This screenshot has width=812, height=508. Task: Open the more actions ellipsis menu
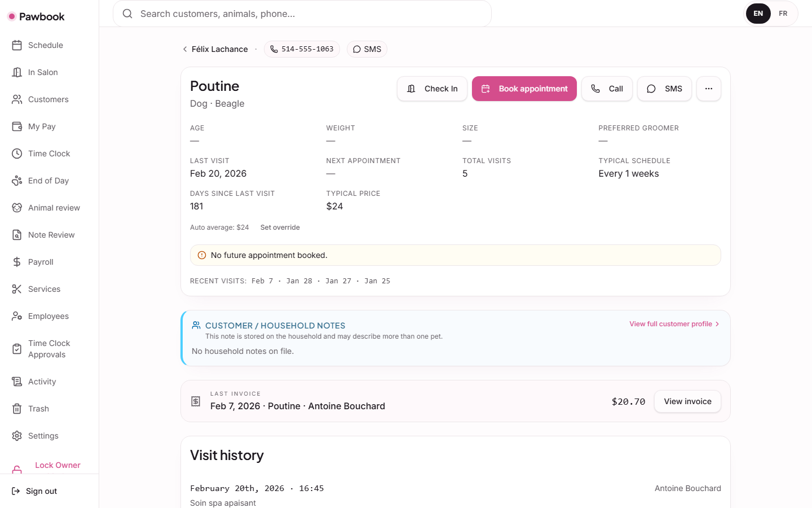click(x=709, y=89)
